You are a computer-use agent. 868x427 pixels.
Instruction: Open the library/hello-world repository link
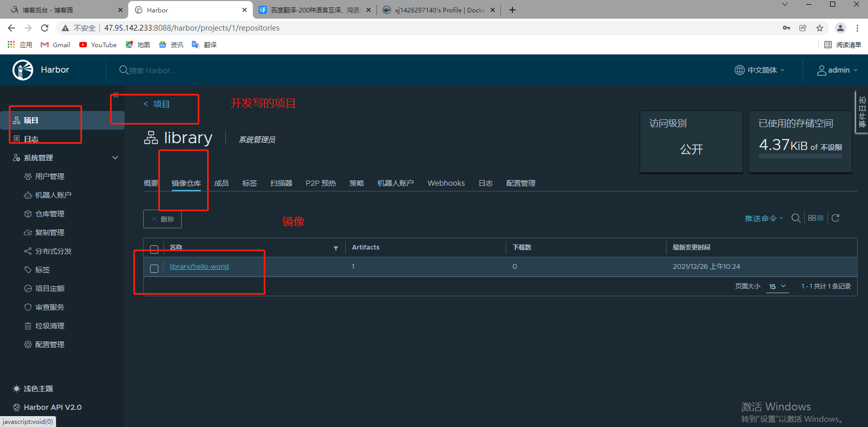pos(199,267)
